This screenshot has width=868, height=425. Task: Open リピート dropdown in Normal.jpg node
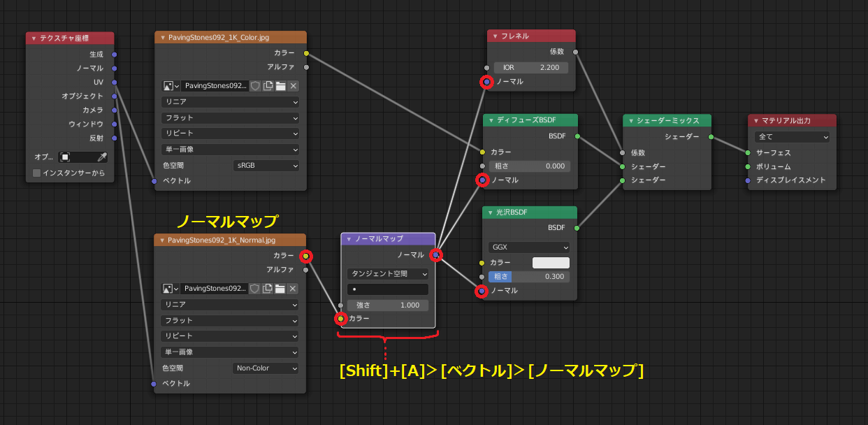(230, 336)
